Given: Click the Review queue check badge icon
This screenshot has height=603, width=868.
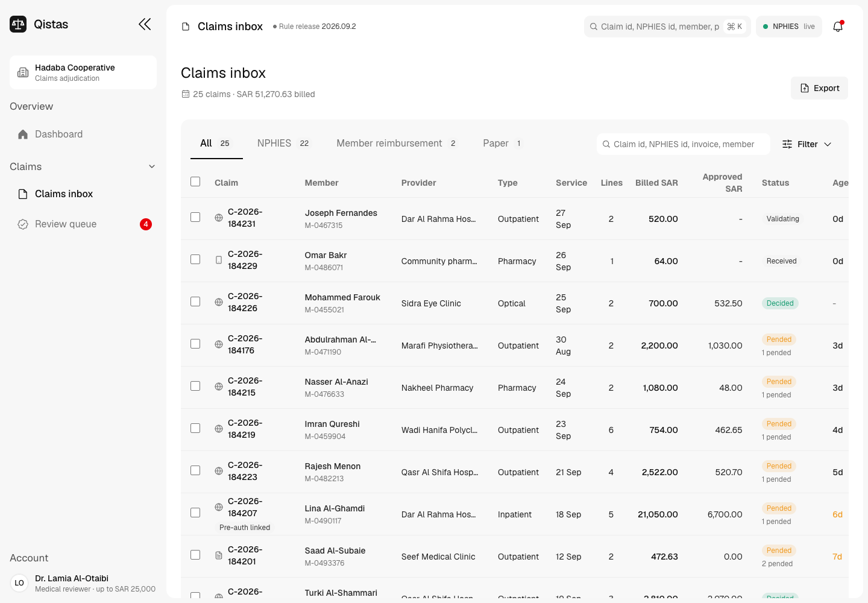Looking at the screenshot, I should 23,224.
